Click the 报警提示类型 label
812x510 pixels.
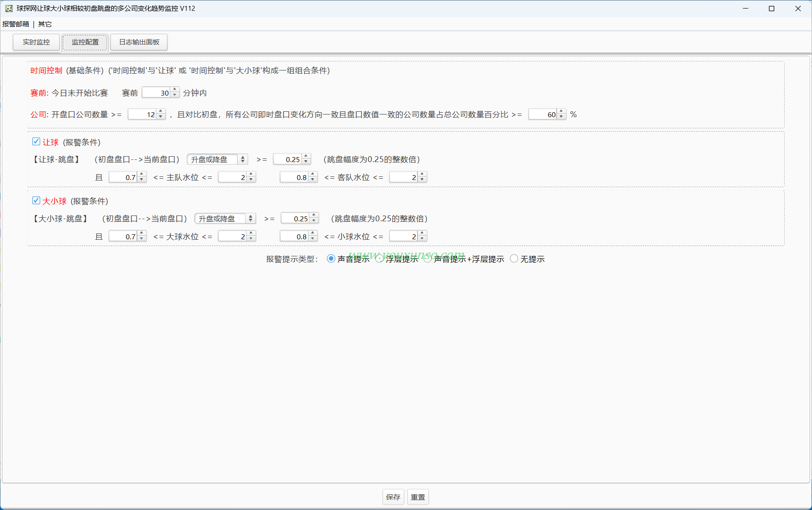coord(292,259)
